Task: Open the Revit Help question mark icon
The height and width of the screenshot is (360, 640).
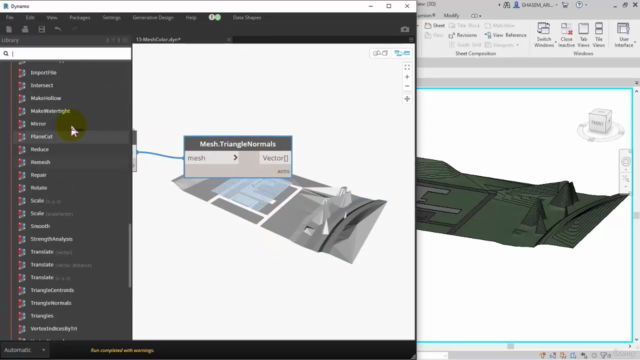Action: point(579,5)
